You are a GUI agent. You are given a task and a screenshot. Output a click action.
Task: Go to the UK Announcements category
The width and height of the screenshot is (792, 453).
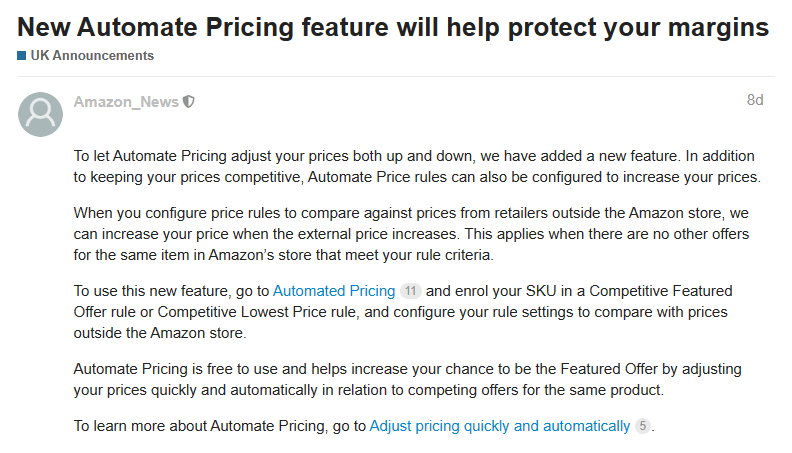click(91, 56)
